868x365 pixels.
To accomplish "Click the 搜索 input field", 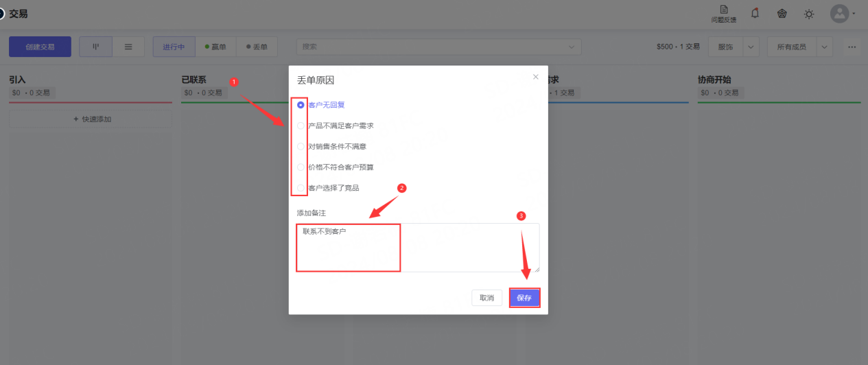I will [438, 47].
